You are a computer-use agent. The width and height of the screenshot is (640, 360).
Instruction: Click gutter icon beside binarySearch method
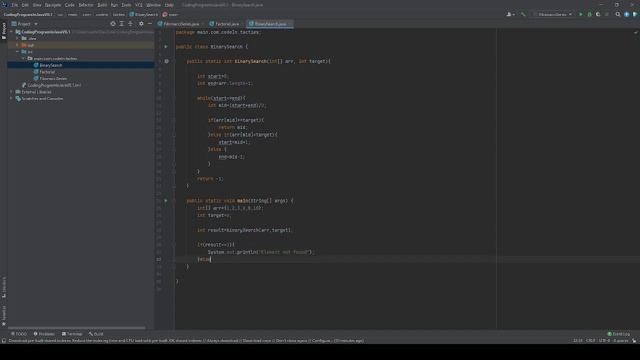click(166, 61)
